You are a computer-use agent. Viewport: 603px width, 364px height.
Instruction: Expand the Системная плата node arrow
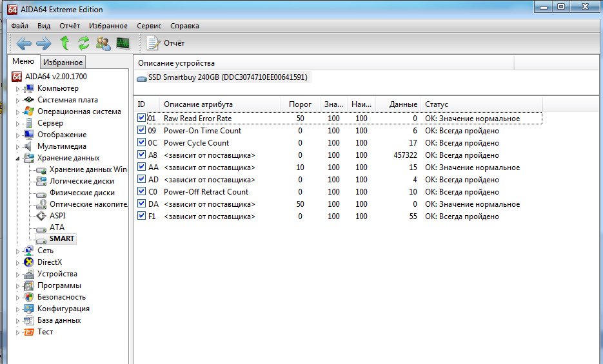(x=17, y=101)
